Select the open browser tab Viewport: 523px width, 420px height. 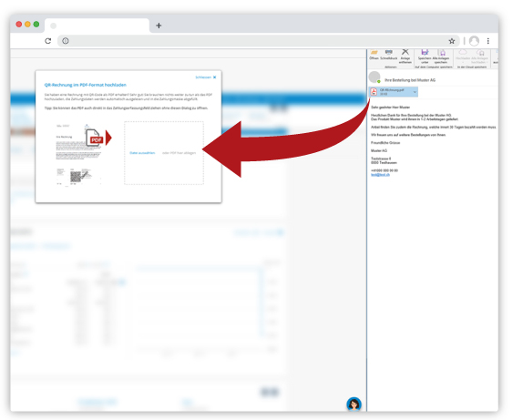click(x=97, y=26)
